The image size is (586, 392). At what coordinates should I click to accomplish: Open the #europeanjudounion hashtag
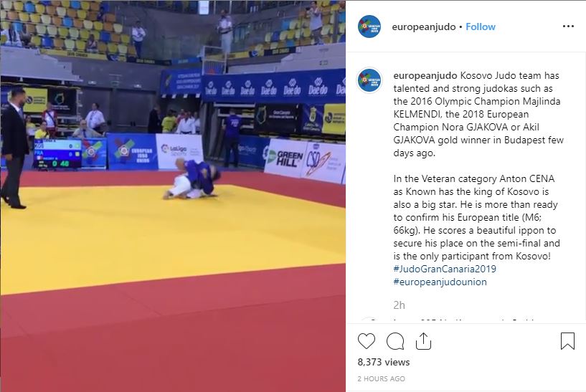(x=440, y=282)
